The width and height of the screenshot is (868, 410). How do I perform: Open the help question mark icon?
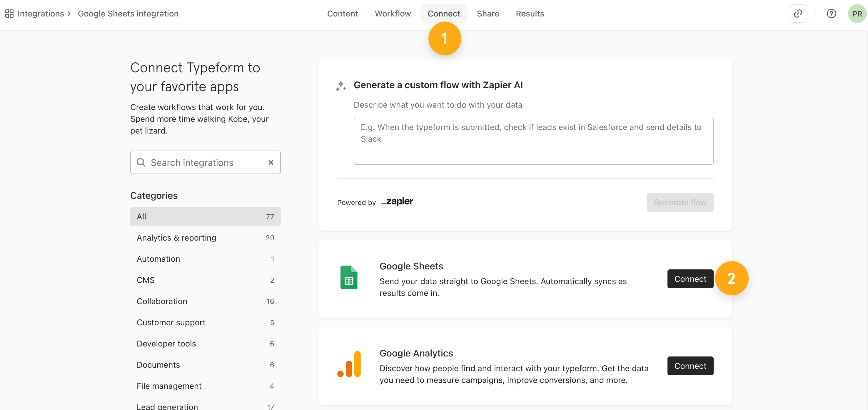[831, 14]
